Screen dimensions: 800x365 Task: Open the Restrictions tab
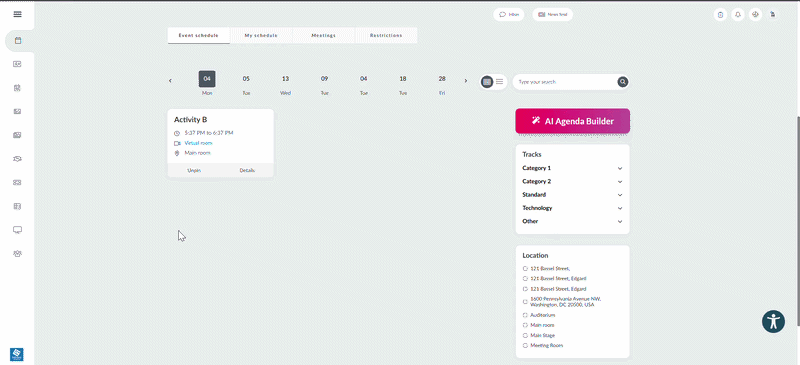coord(386,36)
